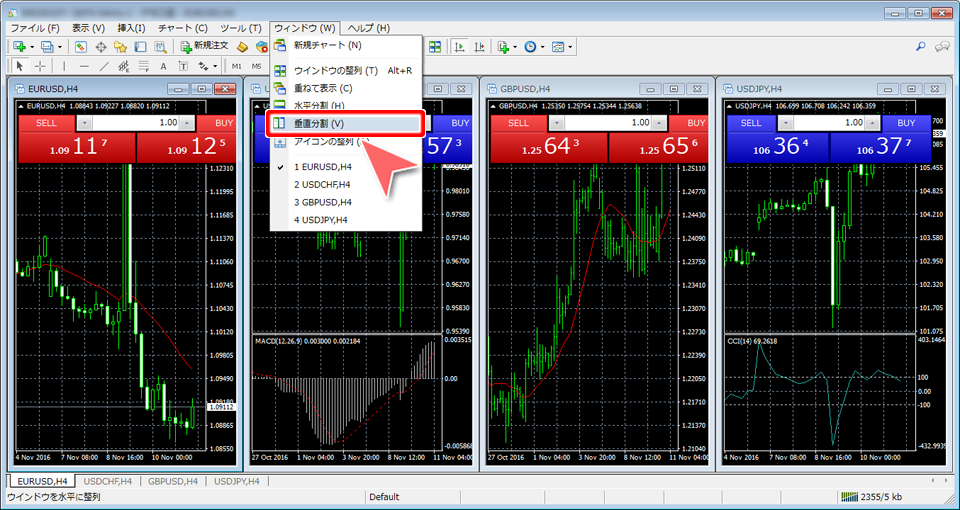Expand the periodicity clock dropdown

[x=541, y=46]
